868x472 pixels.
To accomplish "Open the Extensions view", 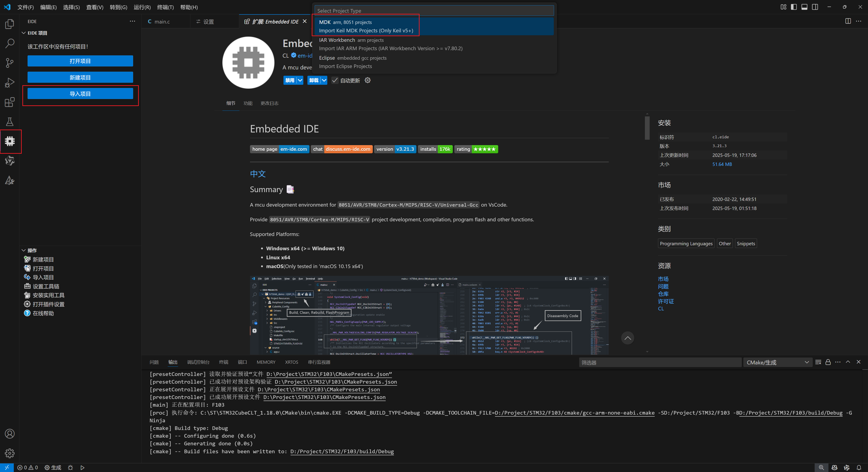I will pos(10,102).
